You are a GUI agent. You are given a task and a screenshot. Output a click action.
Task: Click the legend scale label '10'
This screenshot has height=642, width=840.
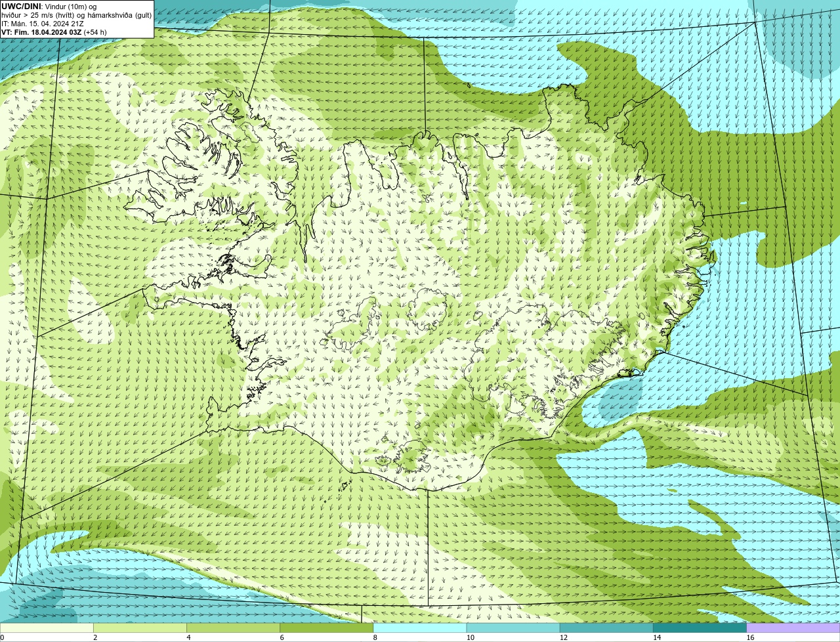(470, 637)
